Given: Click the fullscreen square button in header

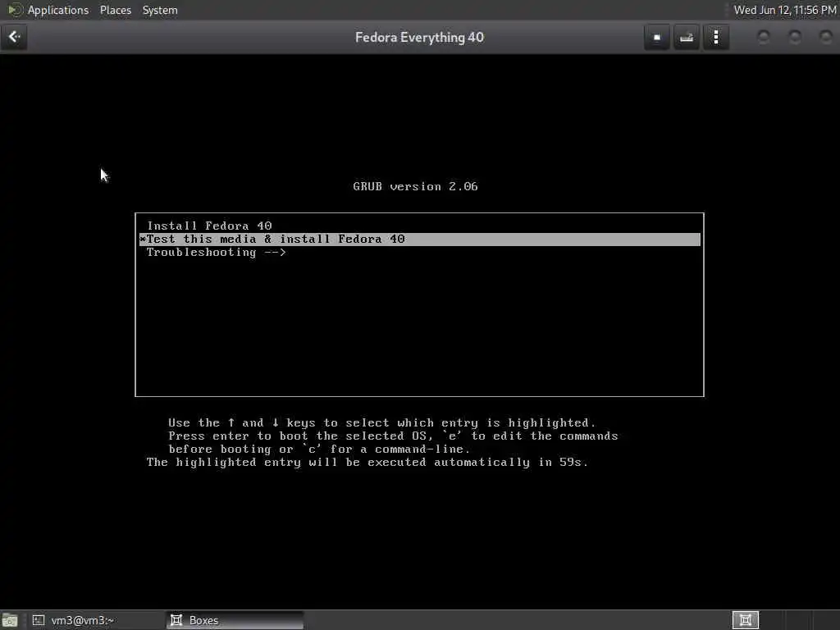Looking at the screenshot, I should click(657, 37).
